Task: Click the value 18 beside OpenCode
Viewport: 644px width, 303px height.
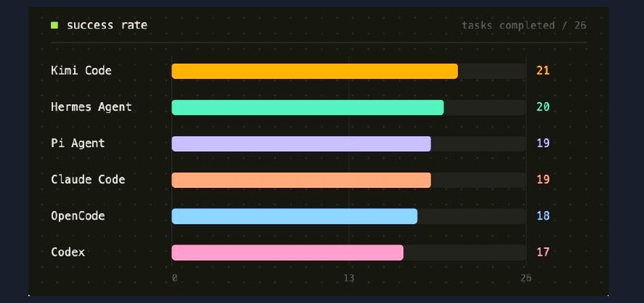Action: coord(543,216)
